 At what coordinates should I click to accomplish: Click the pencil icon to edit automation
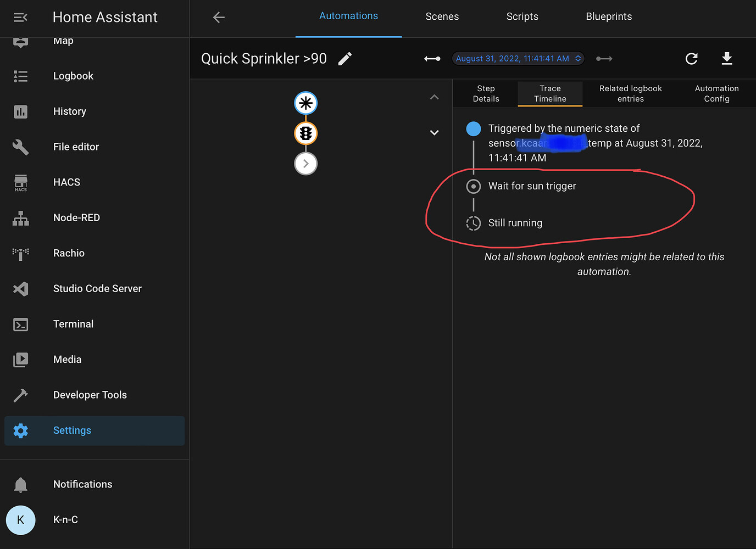tap(345, 59)
